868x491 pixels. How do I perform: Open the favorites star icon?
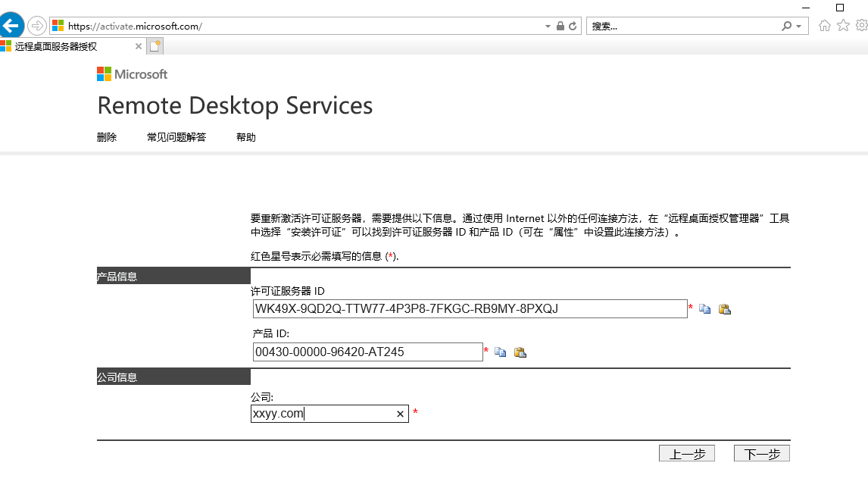(843, 26)
